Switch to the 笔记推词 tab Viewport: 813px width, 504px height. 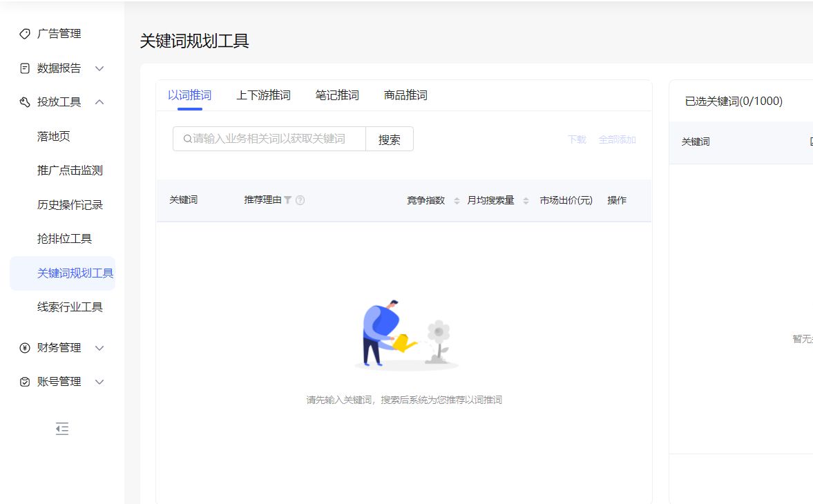coord(337,95)
